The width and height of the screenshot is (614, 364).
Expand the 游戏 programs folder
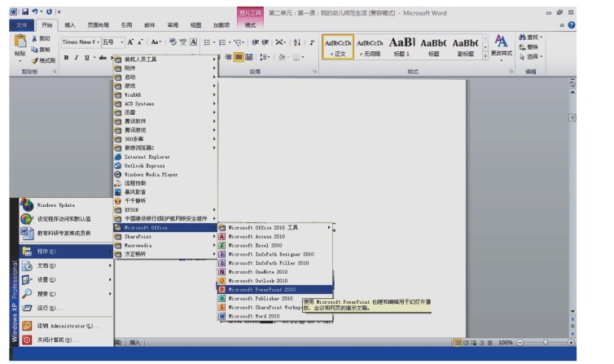pyautogui.click(x=165, y=86)
